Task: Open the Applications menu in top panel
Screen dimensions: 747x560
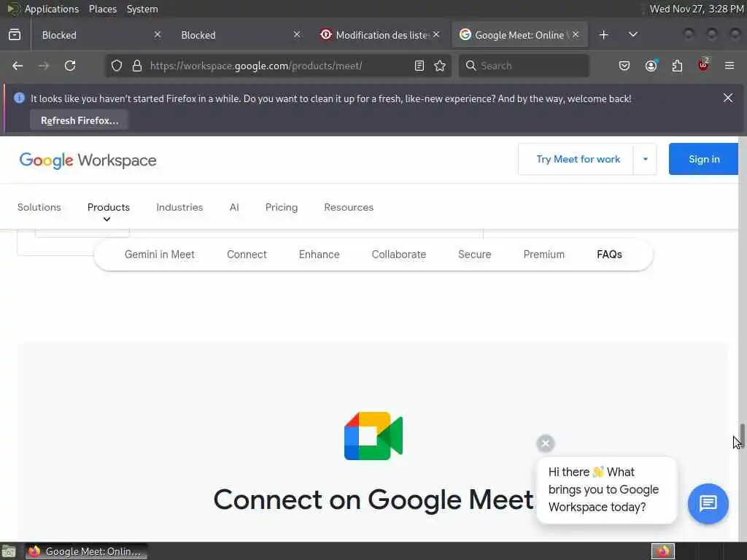Action: pos(52,9)
